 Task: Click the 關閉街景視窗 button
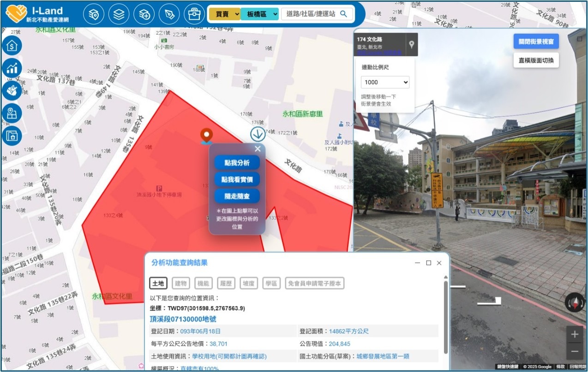pos(536,41)
